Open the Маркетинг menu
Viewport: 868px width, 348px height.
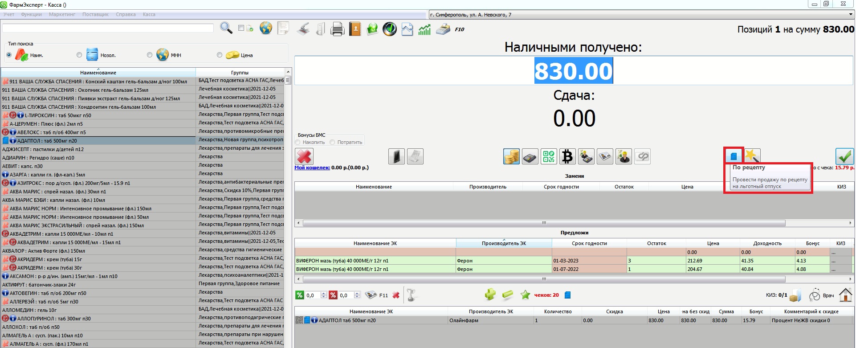62,14
